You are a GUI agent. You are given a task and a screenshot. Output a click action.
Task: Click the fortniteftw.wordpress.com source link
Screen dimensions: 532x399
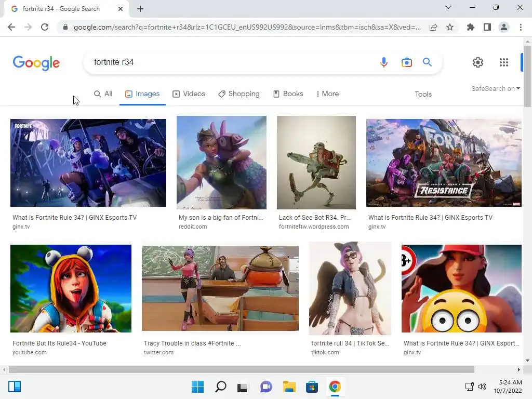point(313,227)
